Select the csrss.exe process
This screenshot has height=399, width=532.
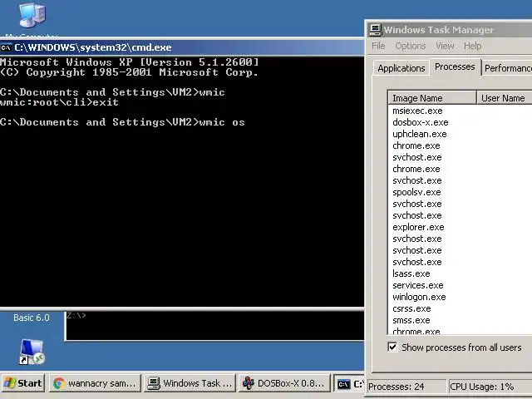click(411, 308)
